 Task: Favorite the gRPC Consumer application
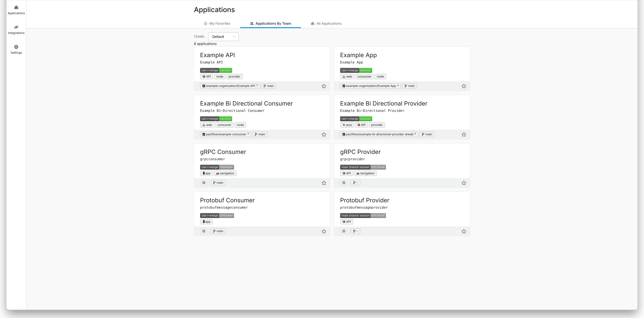coord(324,183)
